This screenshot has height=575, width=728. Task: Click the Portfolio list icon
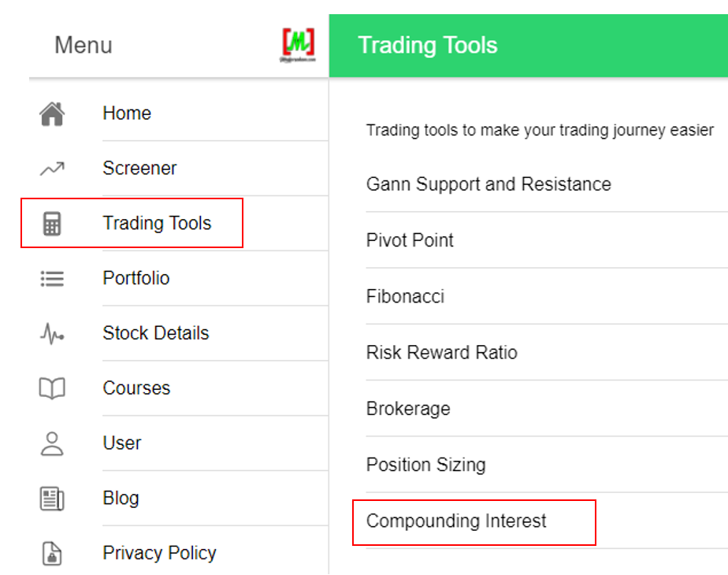click(x=52, y=279)
